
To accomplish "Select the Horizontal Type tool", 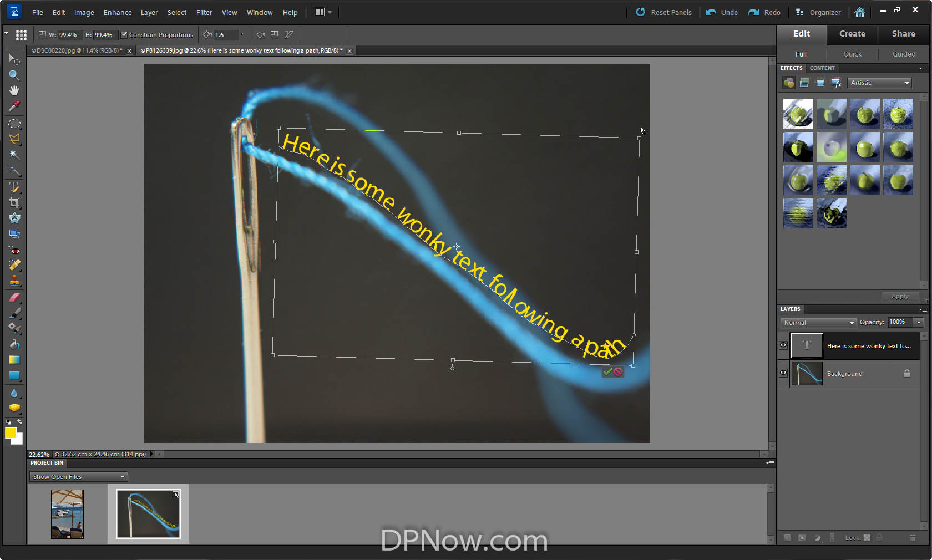I will point(14,187).
